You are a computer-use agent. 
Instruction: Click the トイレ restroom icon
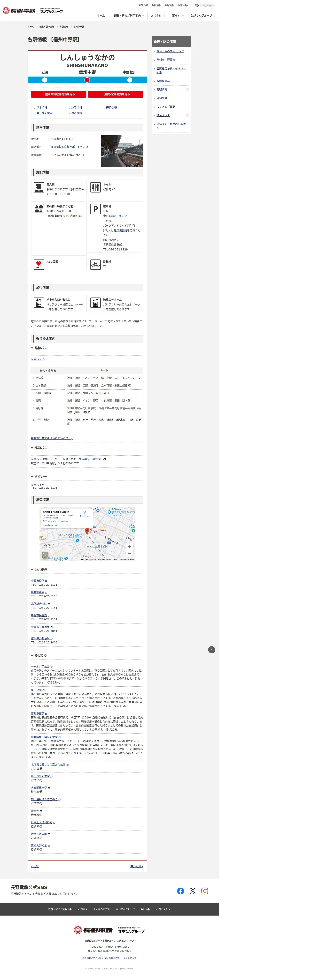(95, 188)
